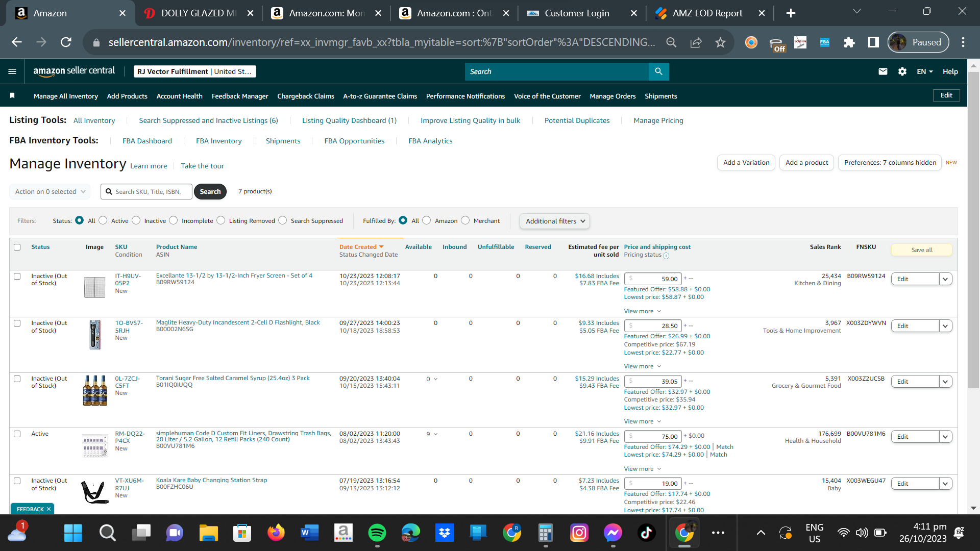Expand available quantity chevron for simplehuman row

435,434
